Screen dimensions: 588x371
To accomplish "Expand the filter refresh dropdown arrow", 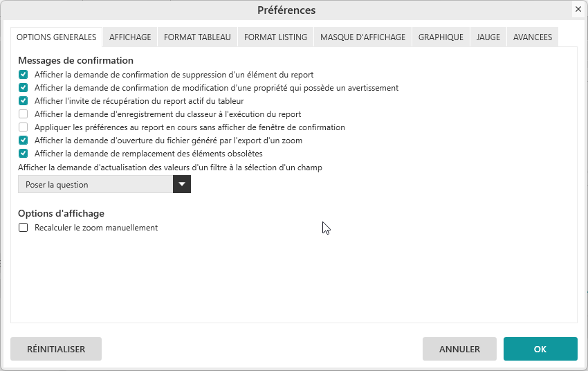I will point(182,184).
